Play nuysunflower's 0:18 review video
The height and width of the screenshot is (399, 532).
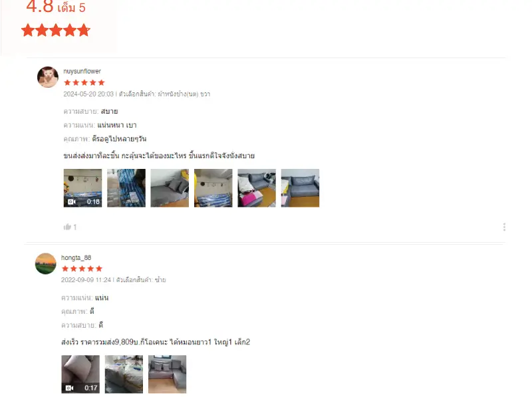click(x=82, y=188)
